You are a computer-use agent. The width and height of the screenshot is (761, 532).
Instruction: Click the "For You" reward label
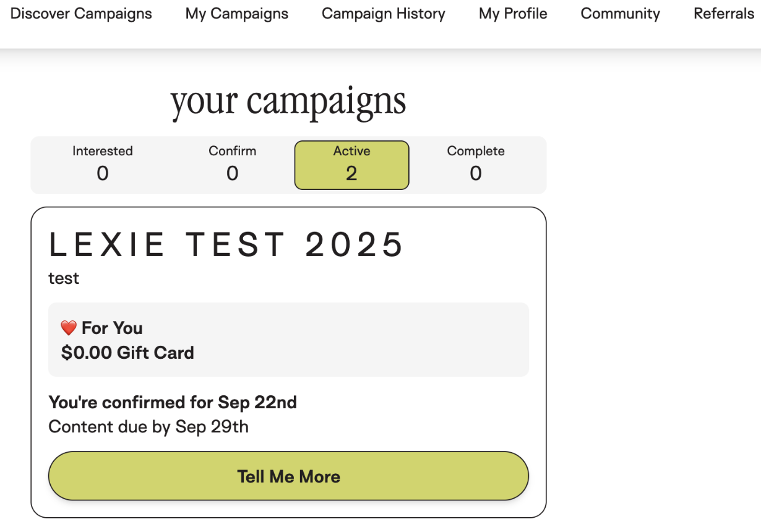112,328
